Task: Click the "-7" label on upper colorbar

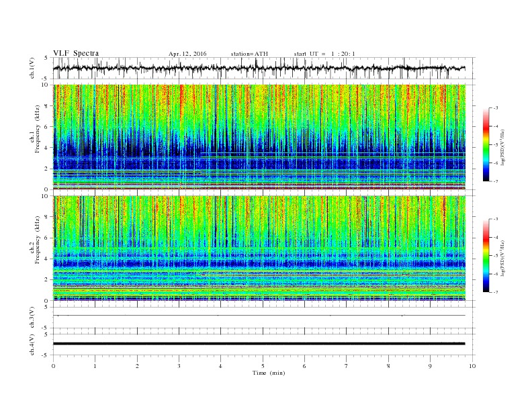Action: pyautogui.click(x=496, y=181)
